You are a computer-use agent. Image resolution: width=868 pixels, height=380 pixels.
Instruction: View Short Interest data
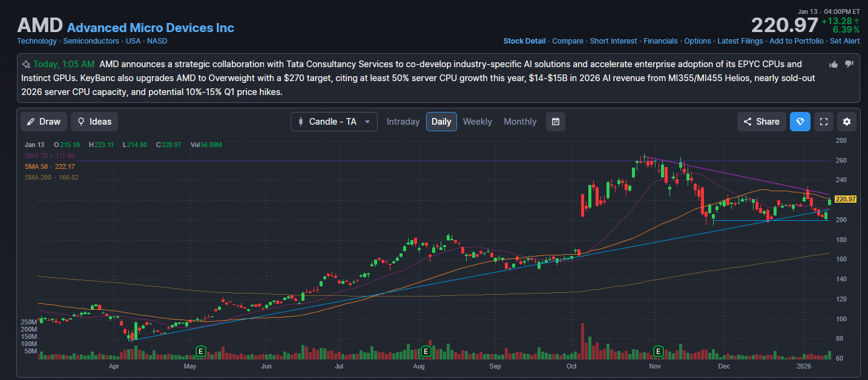point(614,41)
